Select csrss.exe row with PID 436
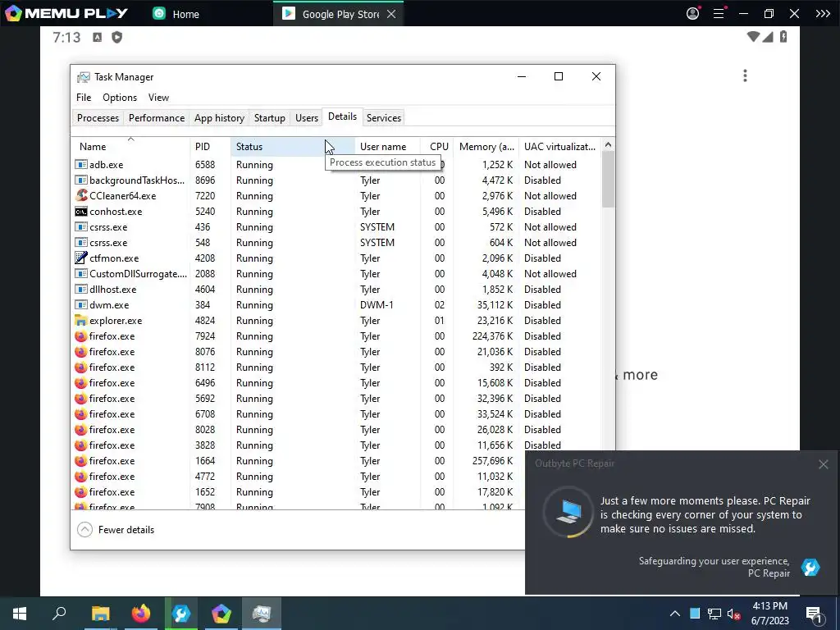 point(336,226)
